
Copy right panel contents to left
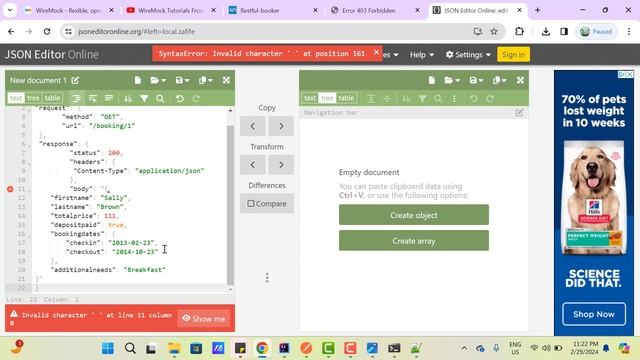[x=253, y=126]
